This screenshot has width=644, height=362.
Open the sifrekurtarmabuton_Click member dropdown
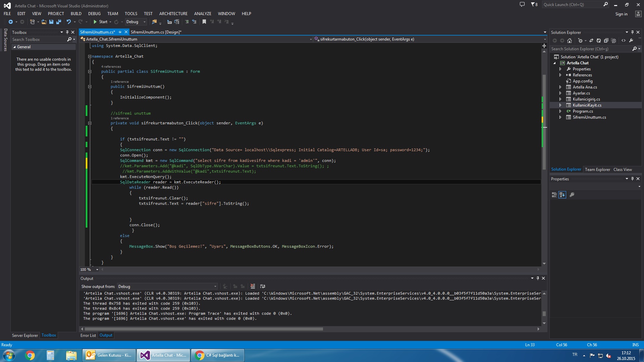point(430,39)
